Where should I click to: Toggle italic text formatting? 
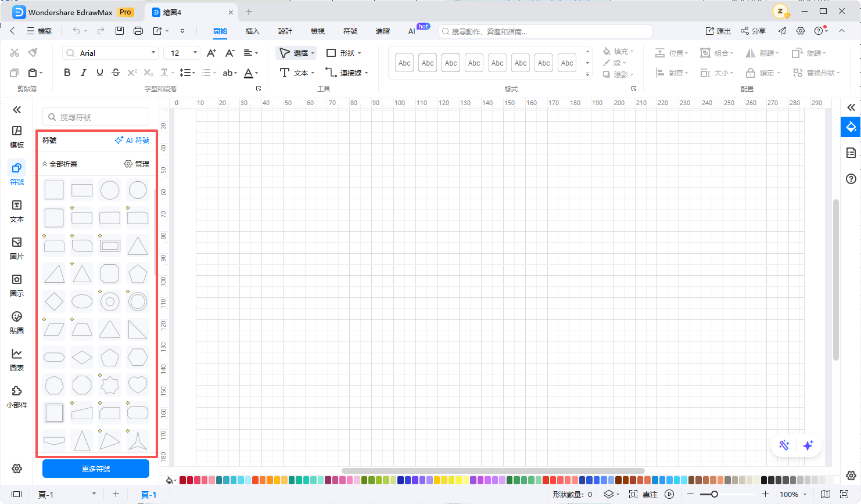(x=84, y=73)
